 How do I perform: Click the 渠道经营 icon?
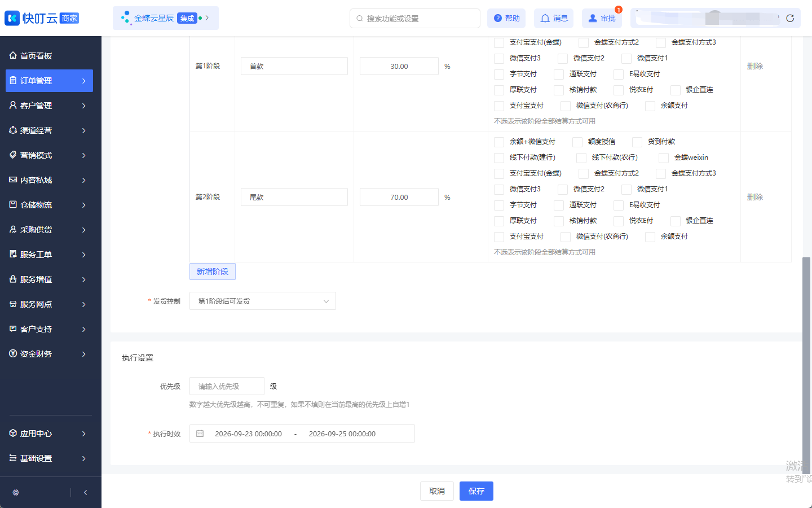pos(13,130)
